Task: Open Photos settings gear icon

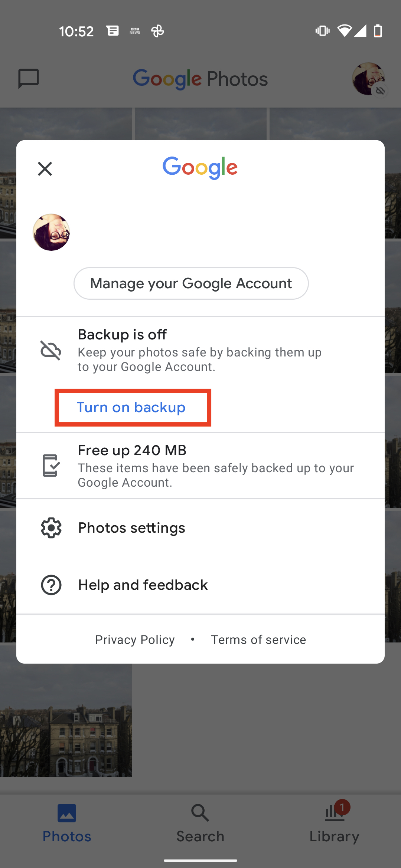Action: tap(51, 528)
